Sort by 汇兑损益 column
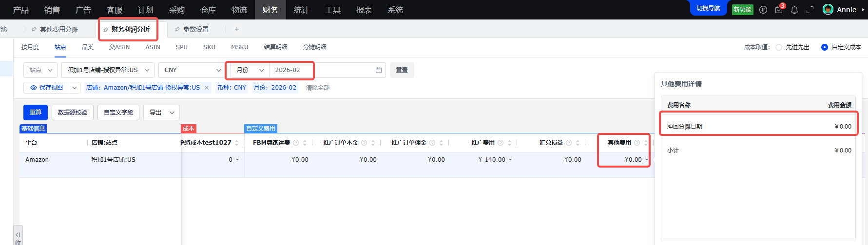This screenshot has height=245, width=868. [x=578, y=143]
